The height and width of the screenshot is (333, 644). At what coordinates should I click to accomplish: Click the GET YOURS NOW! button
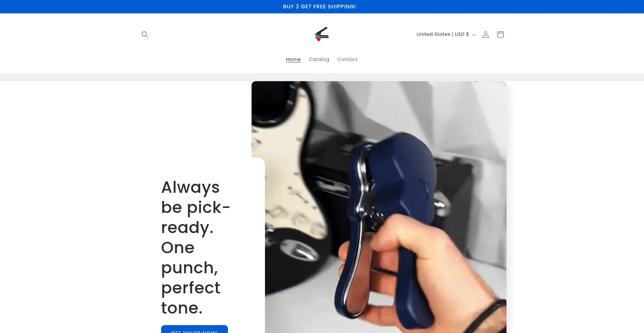click(194, 329)
